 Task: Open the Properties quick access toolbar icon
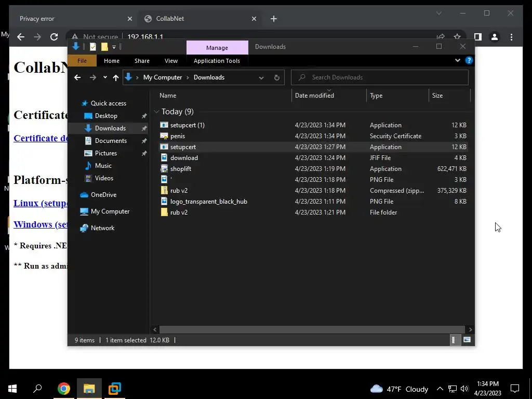tap(92, 47)
